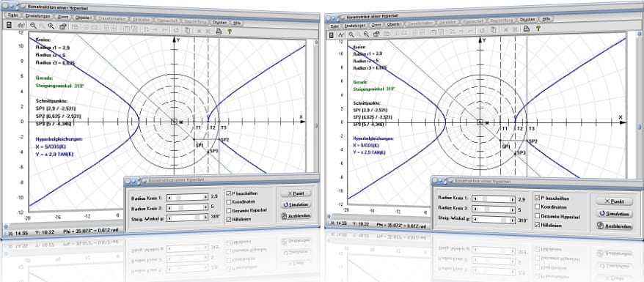Toggle the 'P beschriften' checkbox in the left panel
The width and height of the screenshot is (644, 282).
229,193
